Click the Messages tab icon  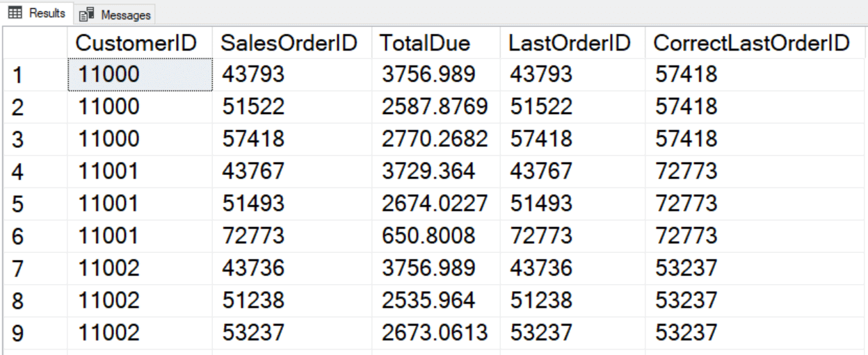(x=87, y=15)
